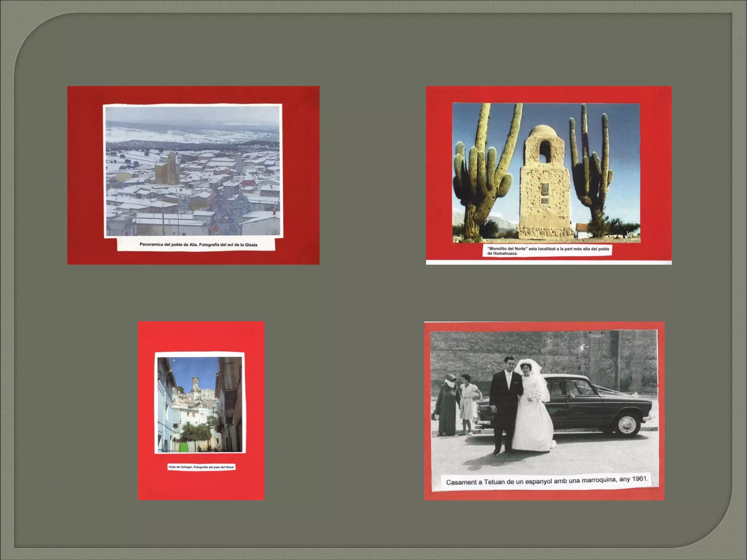The height and width of the screenshot is (560, 747).
Task: Click the 'Monolito del Norte' caption text
Action: [x=548, y=251]
